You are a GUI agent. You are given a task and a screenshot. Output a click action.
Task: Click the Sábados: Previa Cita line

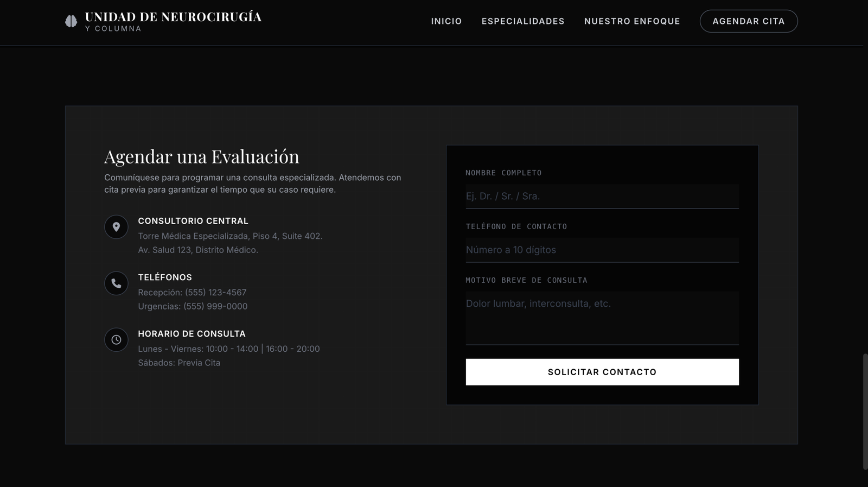point(179,363)
